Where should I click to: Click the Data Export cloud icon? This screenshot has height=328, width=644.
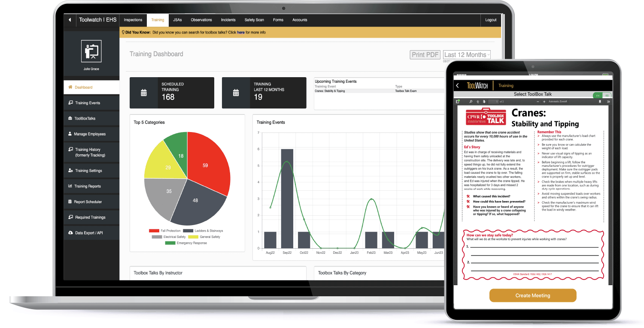pyautogui.click(x=70, y=232)
